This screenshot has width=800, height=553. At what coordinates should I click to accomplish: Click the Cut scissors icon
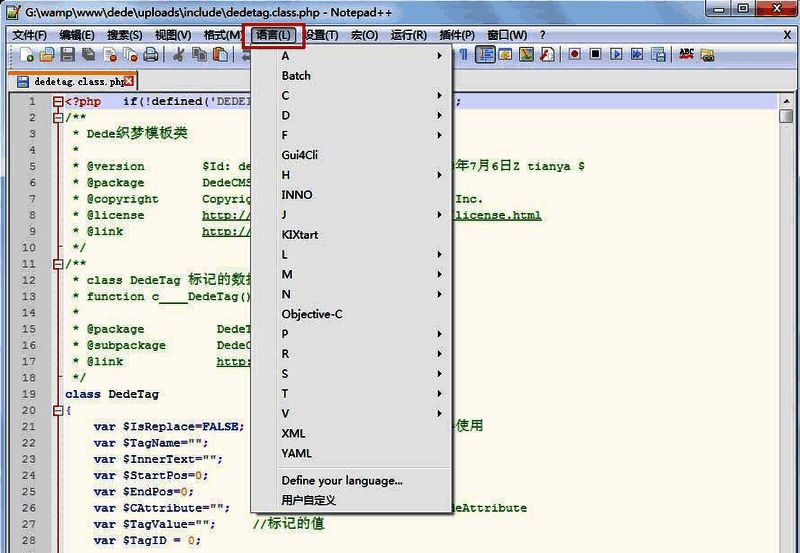[x=179, y=55]
